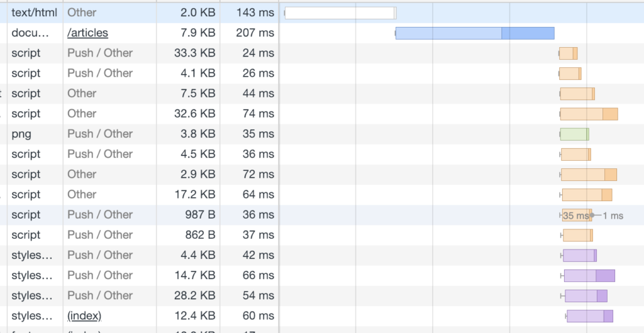Click the orange bar of the 72 ms script
Image resolution: width=644 pixels, height=333 pixels.
point(589,174)
